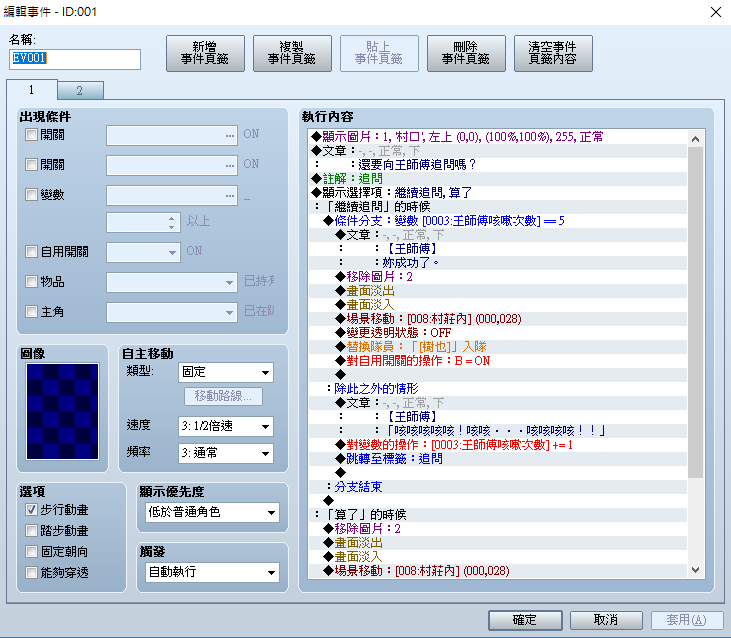Viewport: 731px width, 638px height.
Task: Select the 替換隊員：「[樹也]」入隊 command
Action: [x=498, y=346]
